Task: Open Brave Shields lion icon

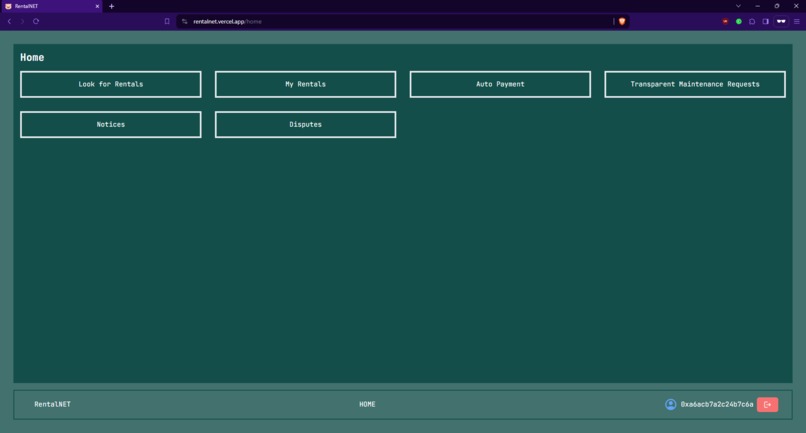Action: pos(622,22)
